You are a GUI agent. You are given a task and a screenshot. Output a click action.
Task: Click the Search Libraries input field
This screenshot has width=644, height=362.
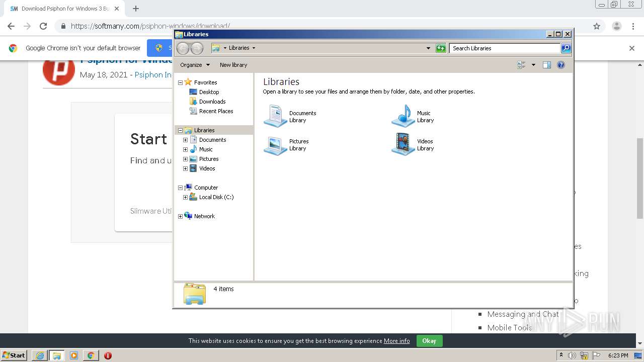coord(504,48)
